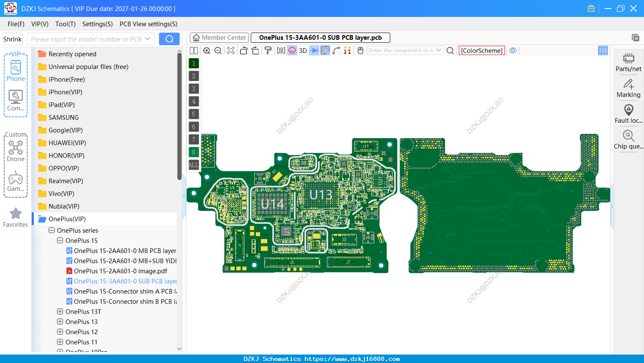This screenshot has width=644, height=363.
Task: Select the Computer category
Action: tap(16, 101)
